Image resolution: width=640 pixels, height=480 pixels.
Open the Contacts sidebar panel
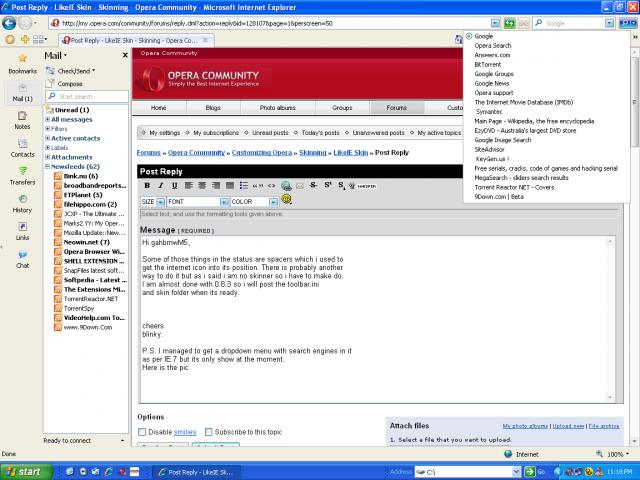tap(22, 148)
